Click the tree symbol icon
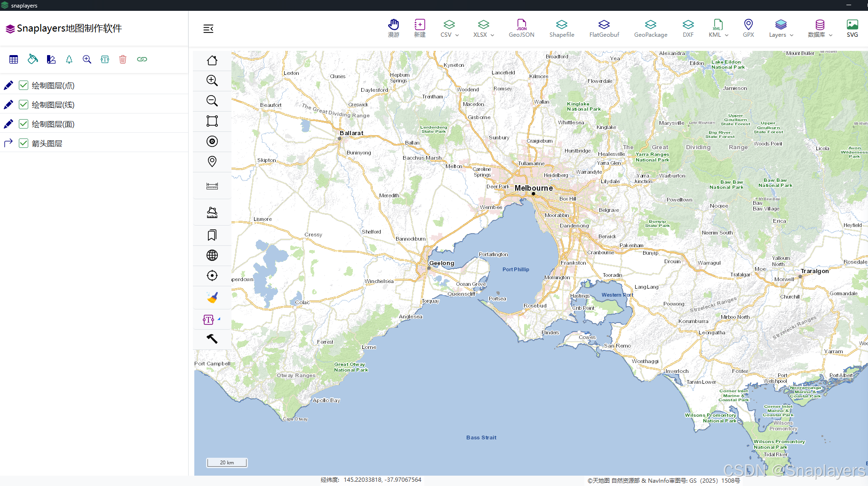 (69, 59)
